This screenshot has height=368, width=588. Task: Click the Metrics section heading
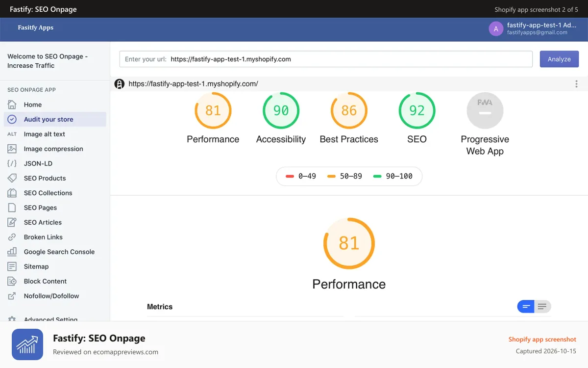160,307
